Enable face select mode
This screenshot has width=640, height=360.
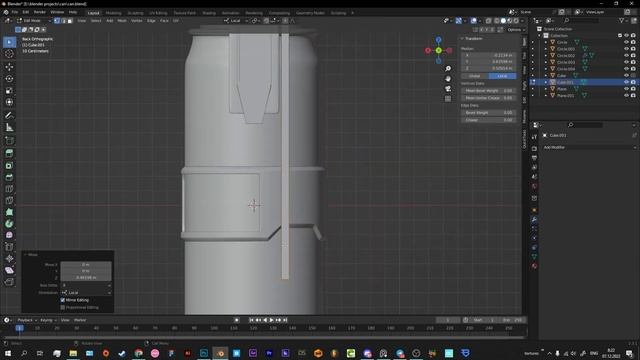coord(70,20)
